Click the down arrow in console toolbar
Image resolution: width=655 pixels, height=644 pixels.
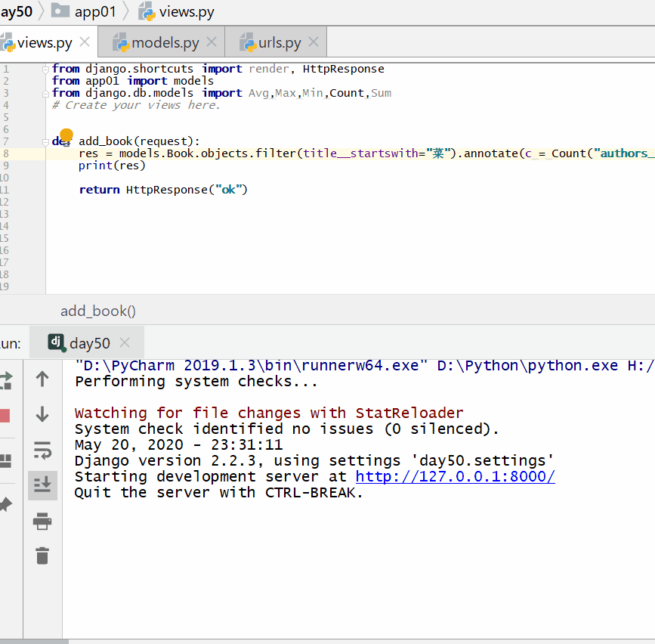(42, 414)
